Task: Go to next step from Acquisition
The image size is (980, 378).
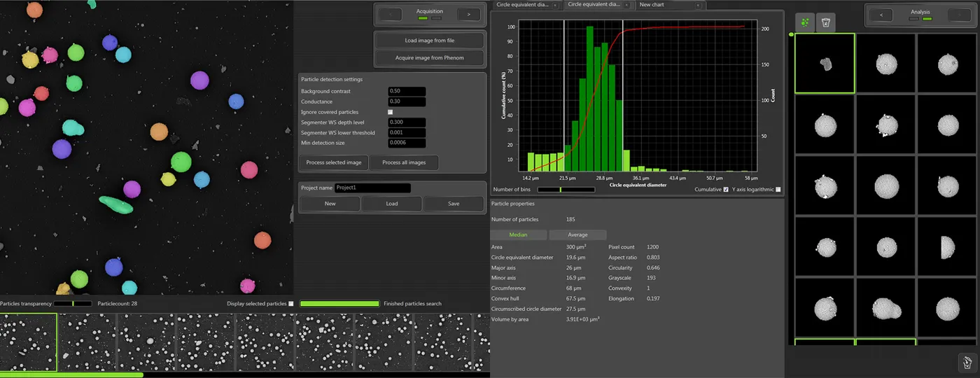Action: [469, 14]
